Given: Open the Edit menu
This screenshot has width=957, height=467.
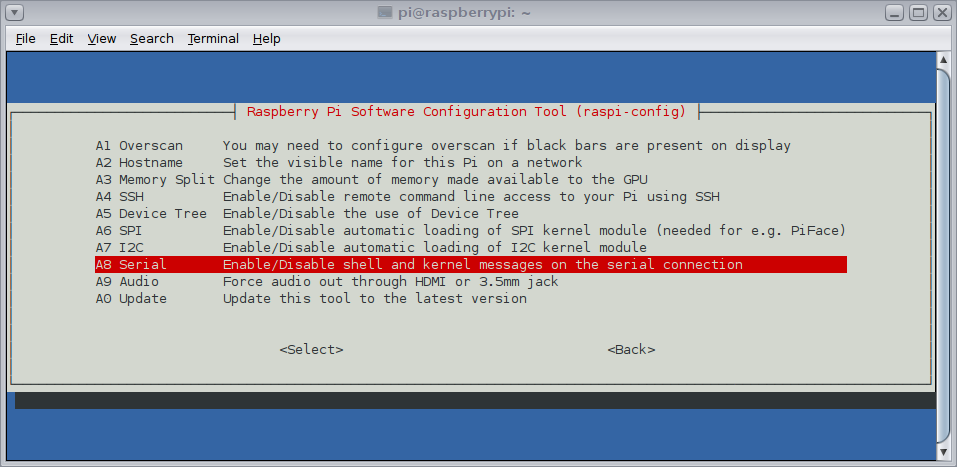Looking at the screenshot, I should [x=62, y=38].
